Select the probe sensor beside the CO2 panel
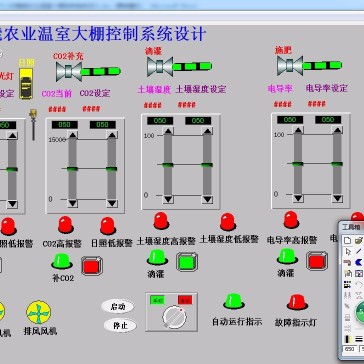 (33, 124)
